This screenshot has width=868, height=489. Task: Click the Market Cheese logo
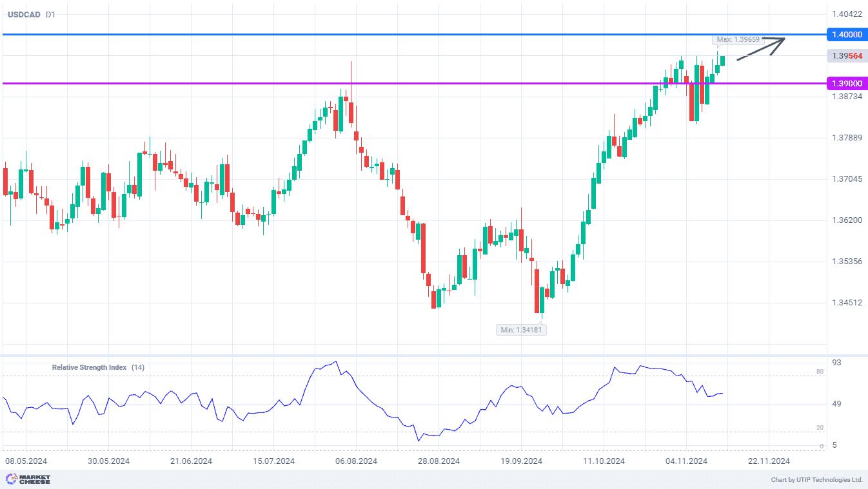point(28,479)
